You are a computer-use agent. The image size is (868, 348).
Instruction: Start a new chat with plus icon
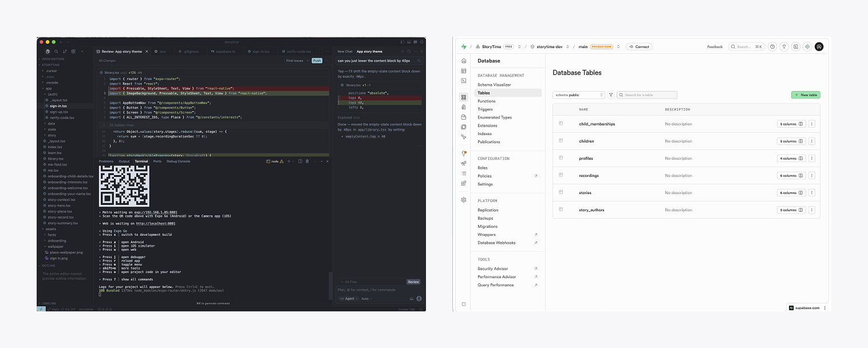[403, 52]
